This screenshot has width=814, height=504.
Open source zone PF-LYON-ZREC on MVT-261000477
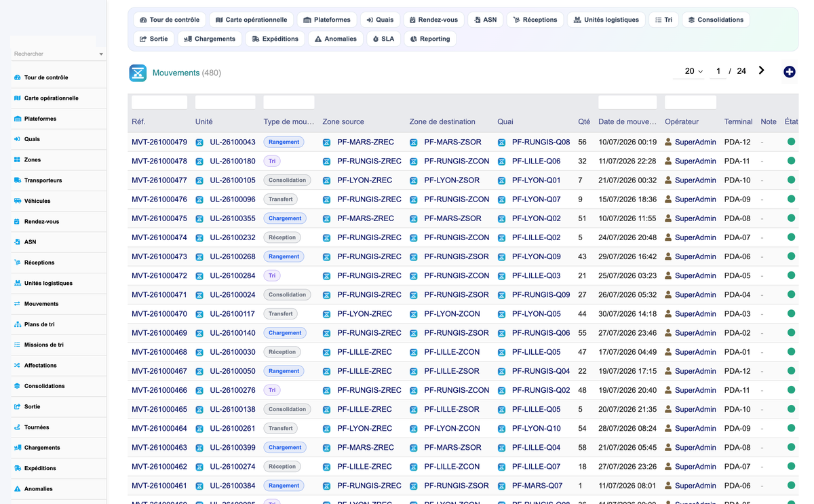364,180
